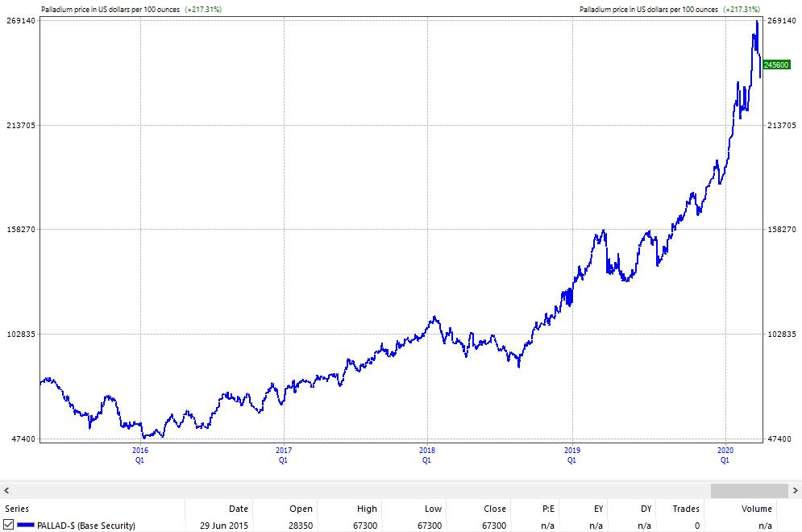The height and width of the screenshot is (532, 802).
Task: Click the 2020 Q1 time axis label
Action: point(725,455)
